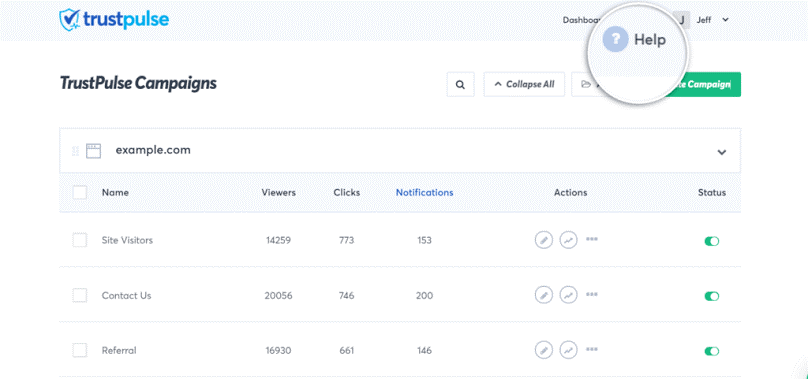Sort by the Name column

[115, 192]
